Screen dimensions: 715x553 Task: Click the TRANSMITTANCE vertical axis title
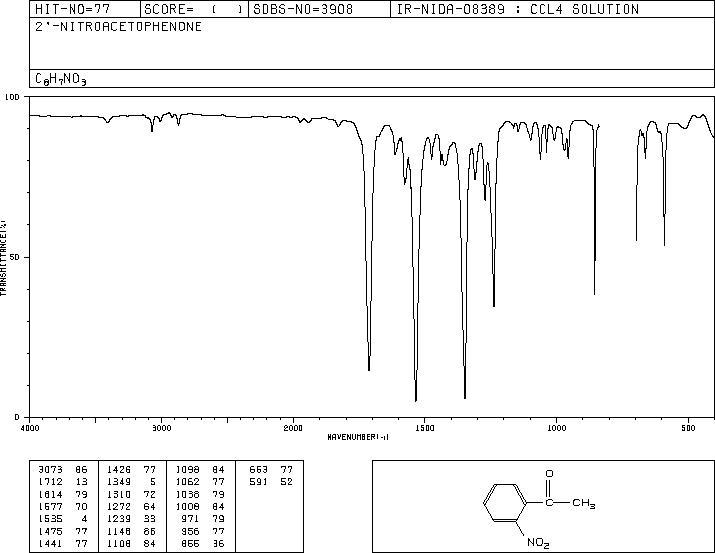(3, 258)
